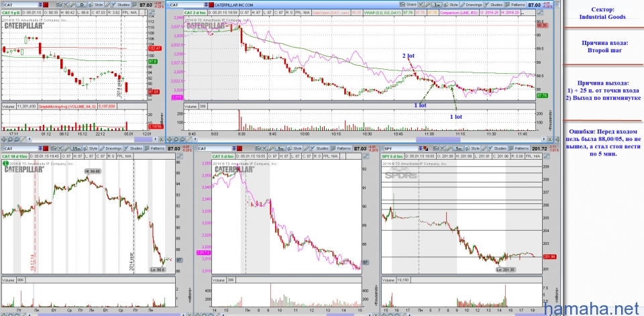Viewport: 644px width, 316px height.
Task: Edit CAT symbol field in 1-minute chart
Action: 186,5
